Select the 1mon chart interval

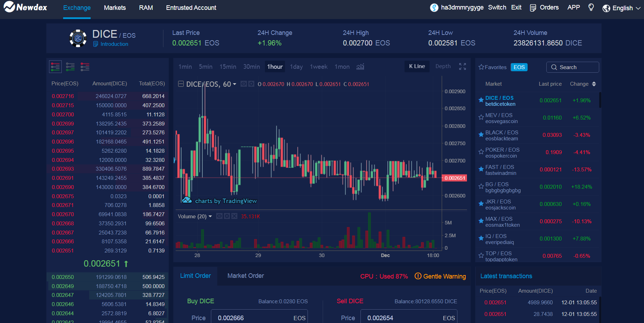click(x=342, y=67)
